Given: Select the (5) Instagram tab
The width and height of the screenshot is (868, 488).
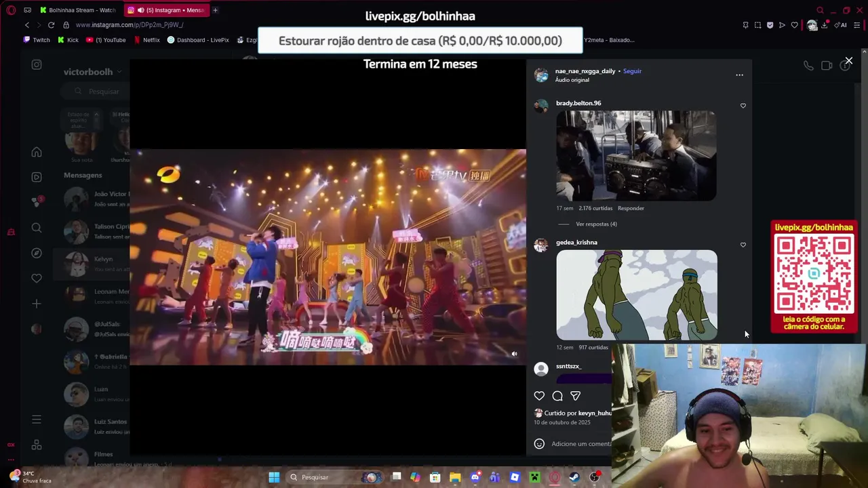Looking at the screenshot, I should click(x=167, y=10).
